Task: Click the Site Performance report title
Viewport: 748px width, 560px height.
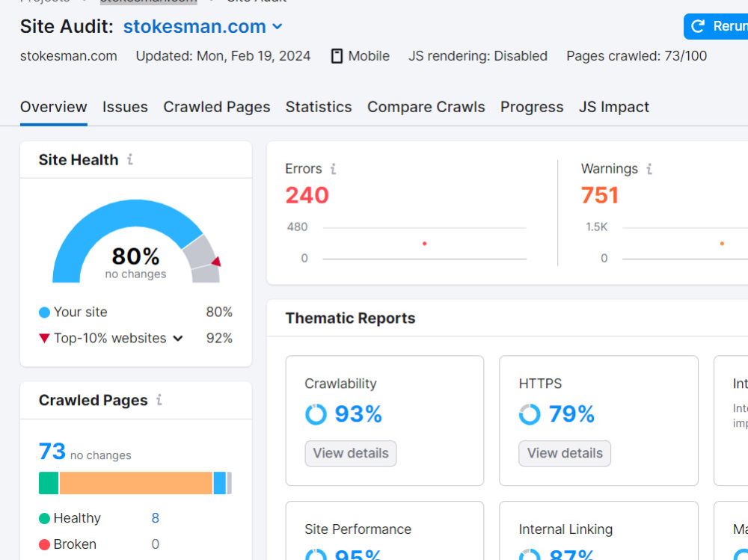Action: (x=358, y=529)
